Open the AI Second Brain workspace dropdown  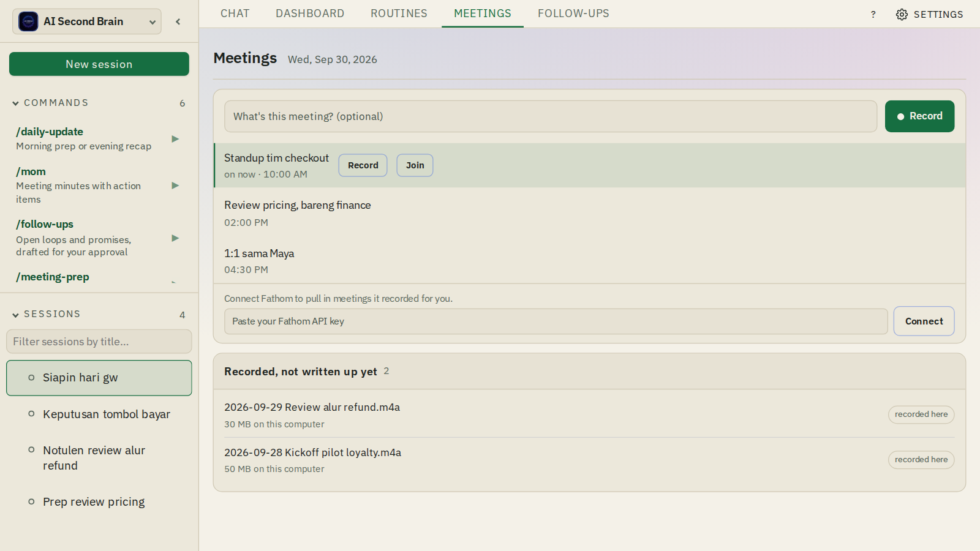tap(87, 21)
